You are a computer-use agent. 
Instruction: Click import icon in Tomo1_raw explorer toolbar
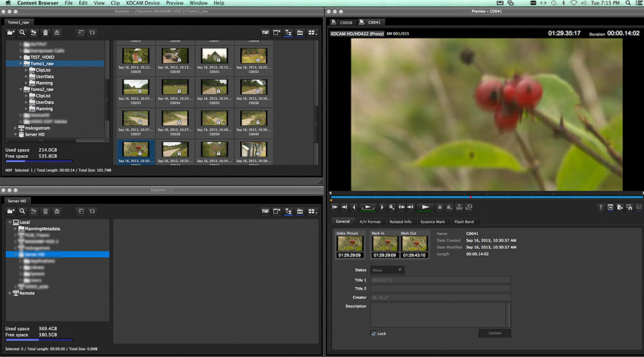pos(80,32)
